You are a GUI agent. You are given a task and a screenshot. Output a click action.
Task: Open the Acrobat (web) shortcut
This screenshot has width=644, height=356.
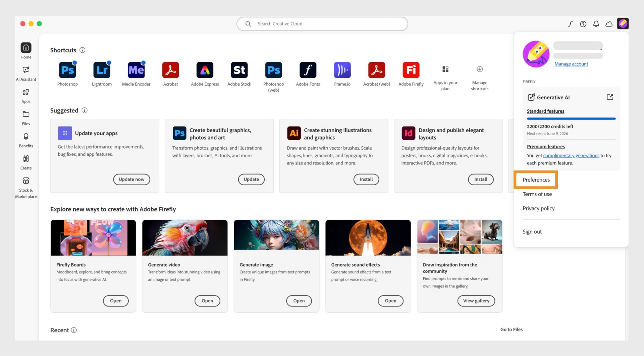[377, 70]
